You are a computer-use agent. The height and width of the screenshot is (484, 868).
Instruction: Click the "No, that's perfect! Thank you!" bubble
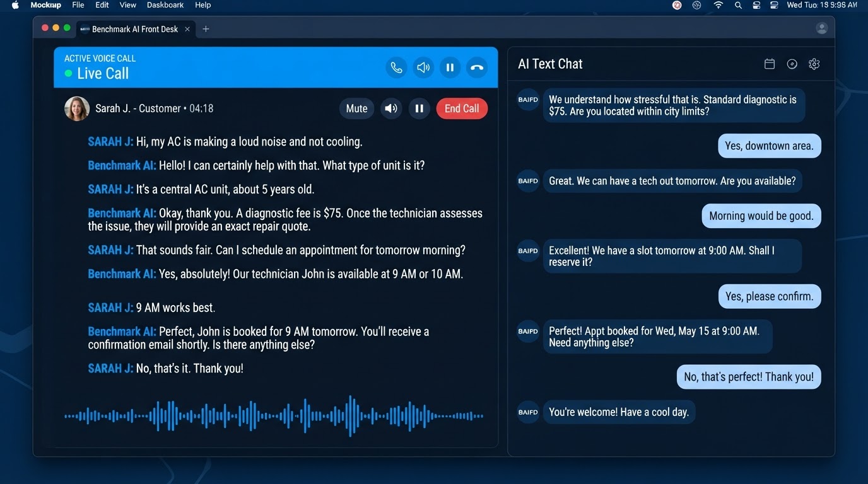coord(749,377)
